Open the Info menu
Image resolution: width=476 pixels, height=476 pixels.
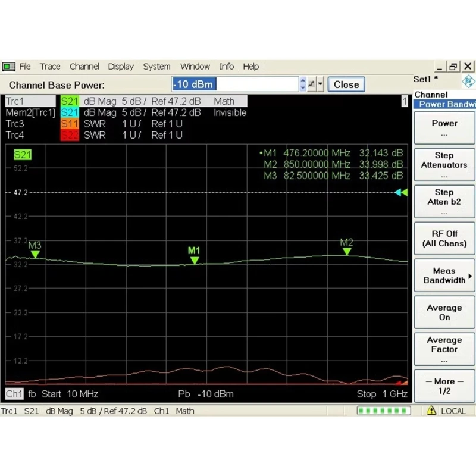(x=227, y=67)
